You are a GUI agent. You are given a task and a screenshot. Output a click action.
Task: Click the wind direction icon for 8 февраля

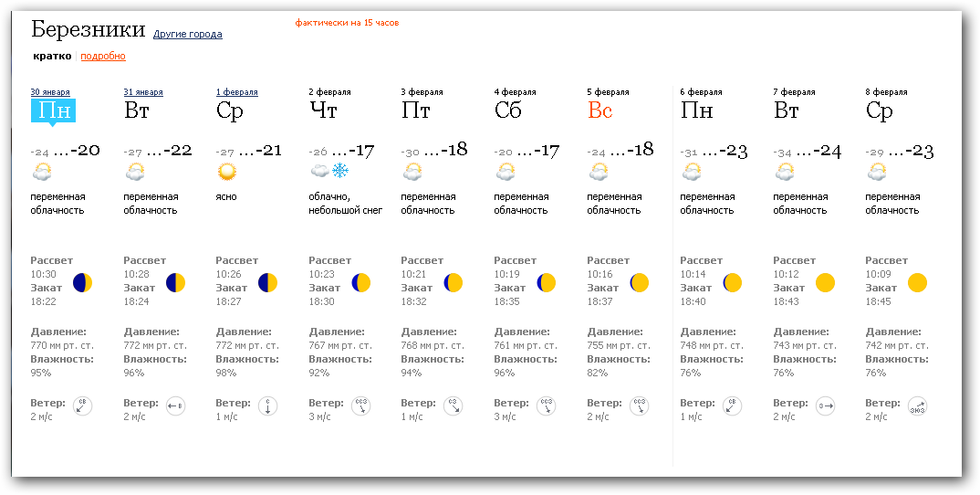tap(918, 407)
